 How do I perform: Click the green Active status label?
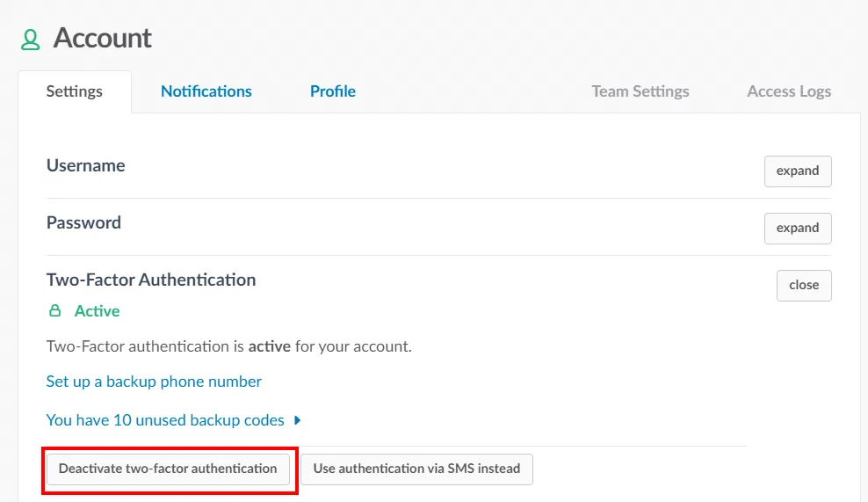[97, 311]
